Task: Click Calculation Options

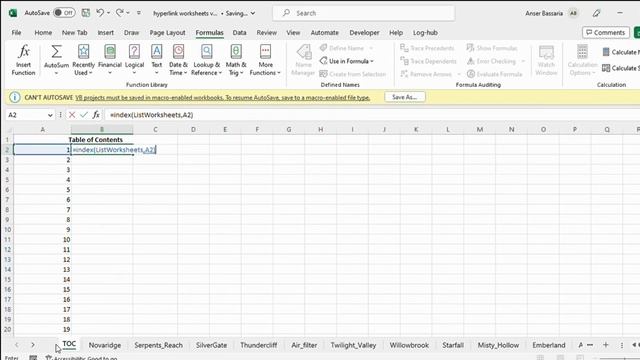Action: pyautogui.click(x=582, y=60)
